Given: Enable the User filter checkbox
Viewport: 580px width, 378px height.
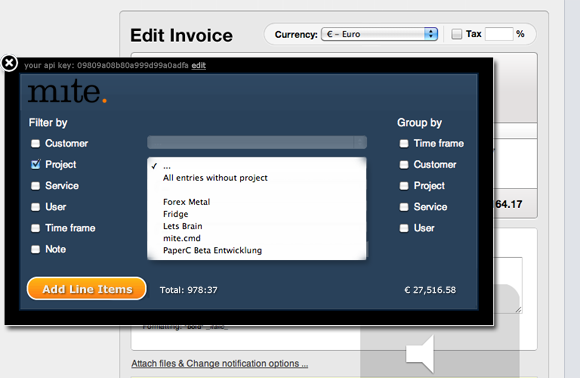Looking at the screenshot, I should (36, 207).
